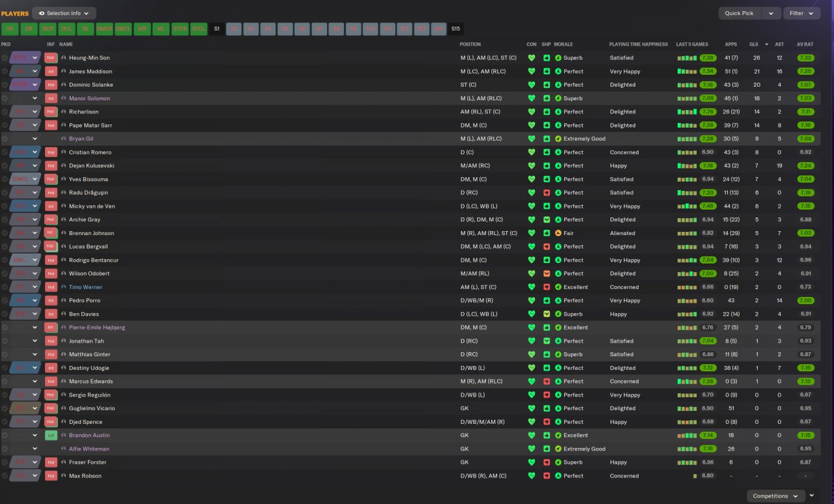This screenshot has width=834, height=504.
Task: Click the Quick Pick button
Action: point(740,13)
